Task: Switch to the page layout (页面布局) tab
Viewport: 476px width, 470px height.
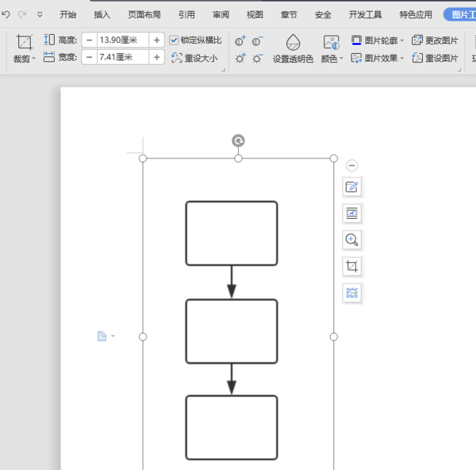Action: pyautogui.click(x=144, y=14)
